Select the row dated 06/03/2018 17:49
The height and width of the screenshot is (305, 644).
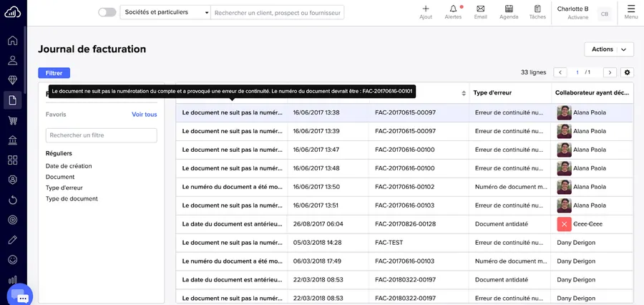(404, 261)
